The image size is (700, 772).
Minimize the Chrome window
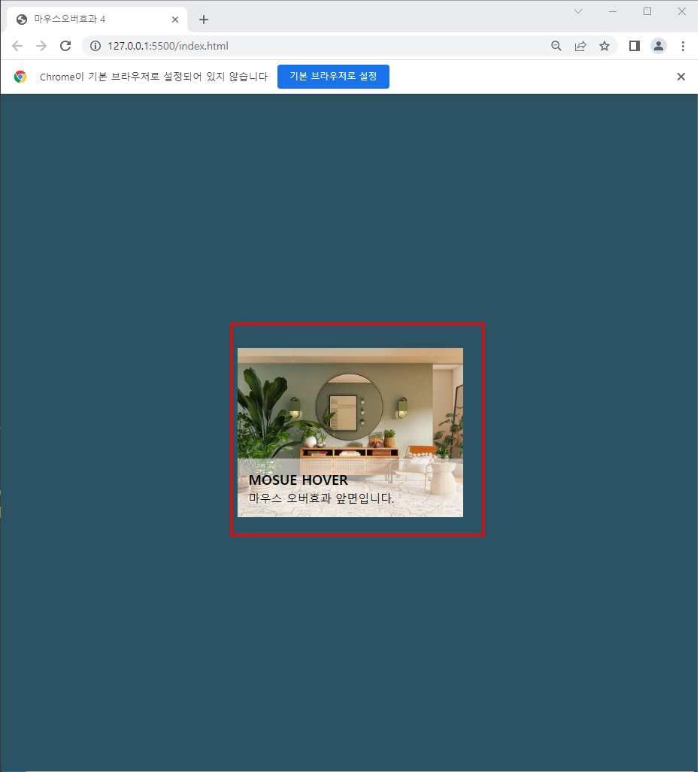click(613, 11)
